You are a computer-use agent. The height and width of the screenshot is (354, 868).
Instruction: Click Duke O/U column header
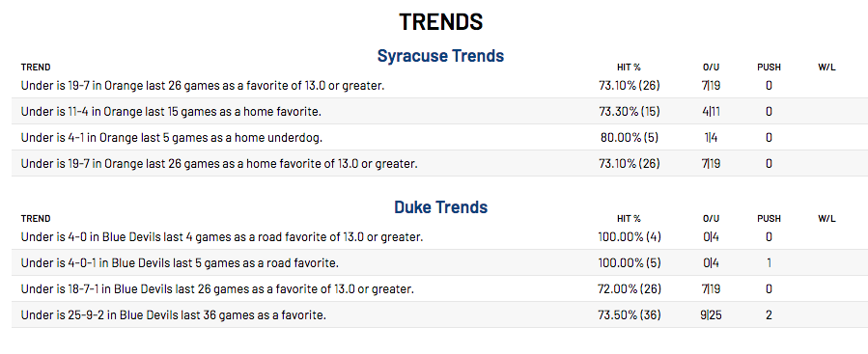point(712,219)
